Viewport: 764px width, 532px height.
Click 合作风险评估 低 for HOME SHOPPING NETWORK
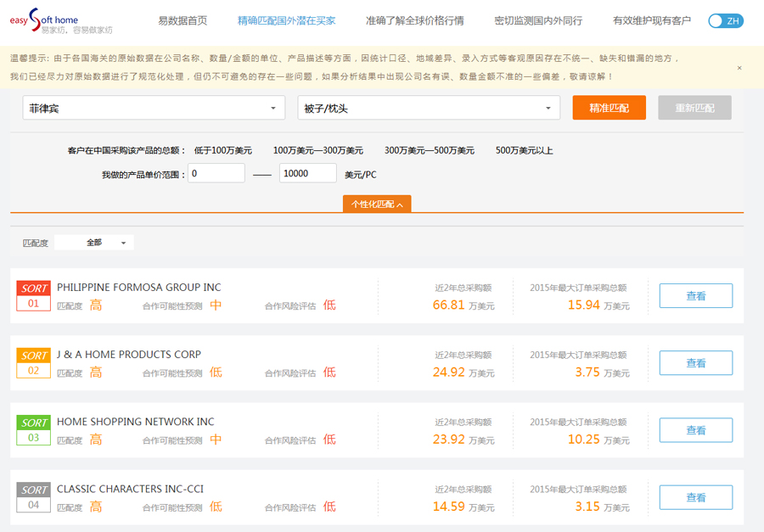tap(301, 440)
